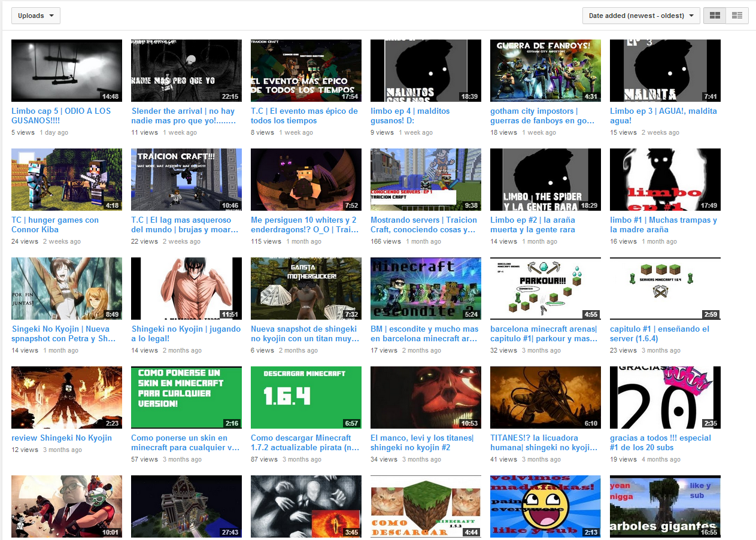756x540 pixels.
Task: Open TITANES la licuadora humana title link
Action: 544,442
